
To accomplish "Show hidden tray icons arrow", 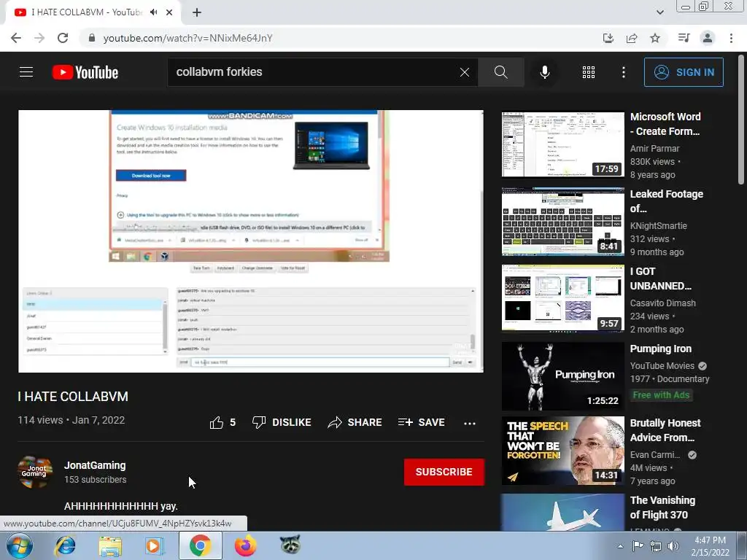I will pos(620,546).
